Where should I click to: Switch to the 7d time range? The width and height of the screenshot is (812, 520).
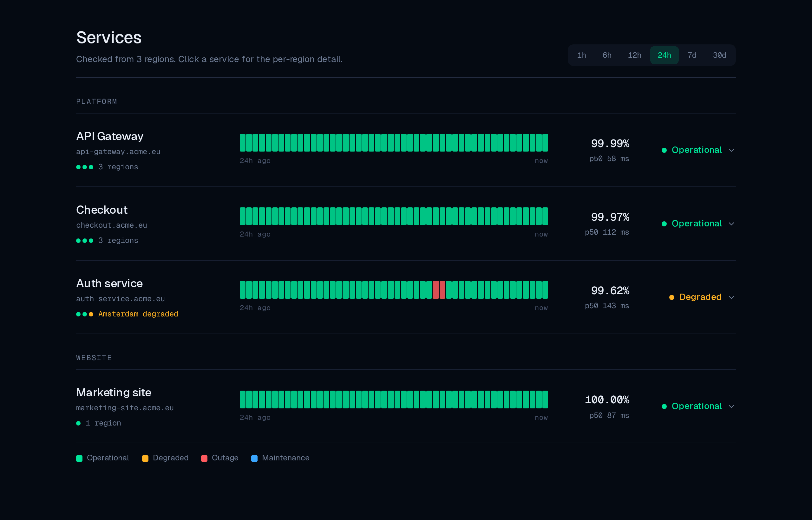692,55
